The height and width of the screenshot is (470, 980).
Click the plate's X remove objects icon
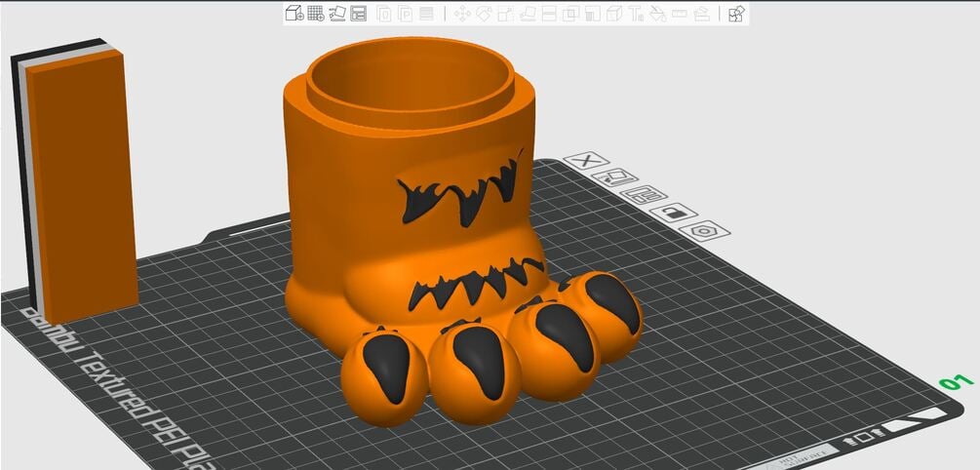pyautogui.click(x=586, y=161)
